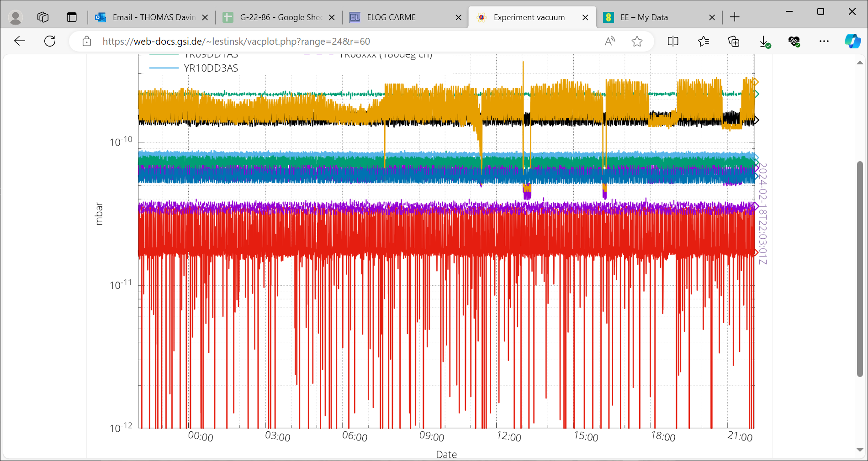Viewport: 868px width, 461px height.
Task: Click the page scroll down arrow
Action: click(860, 450)
